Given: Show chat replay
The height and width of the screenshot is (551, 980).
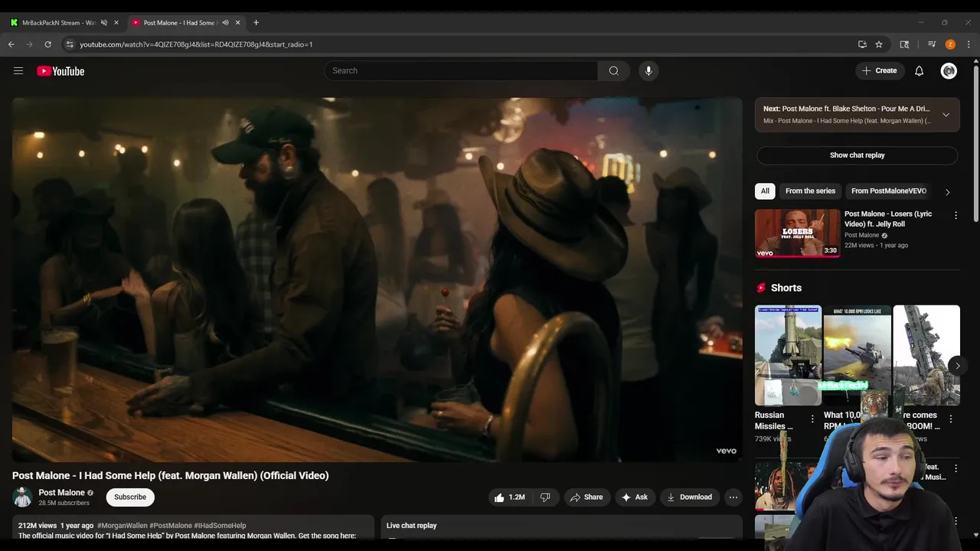Looking at the screenshot, I should (x=857, y=155).
